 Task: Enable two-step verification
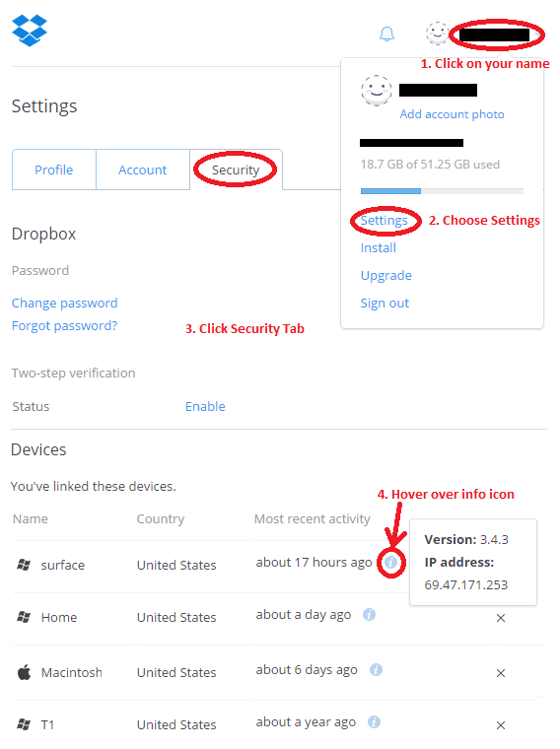[x=205, y=406]
